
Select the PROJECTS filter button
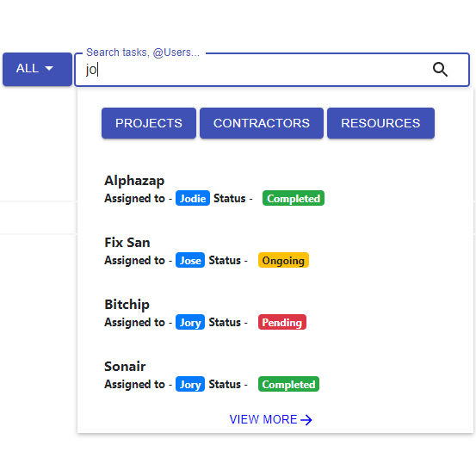[149, 123]
